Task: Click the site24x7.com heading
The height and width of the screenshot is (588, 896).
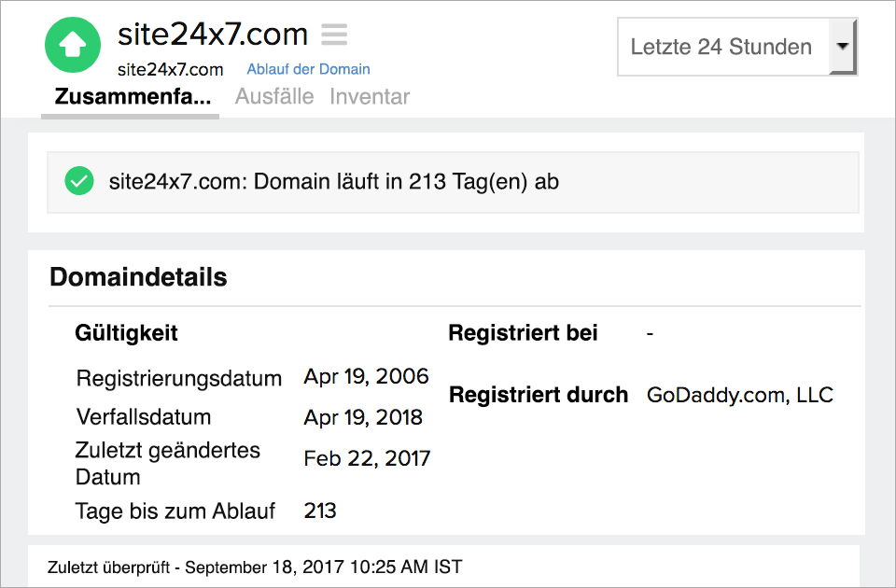Action: pyautogui.click(x=212, y=35)
